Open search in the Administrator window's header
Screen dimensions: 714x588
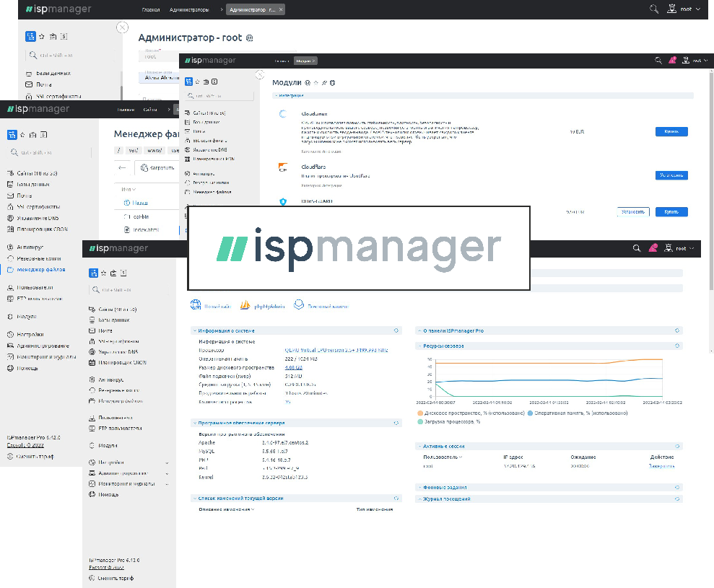pyautogui.click(x=654, y=9)
